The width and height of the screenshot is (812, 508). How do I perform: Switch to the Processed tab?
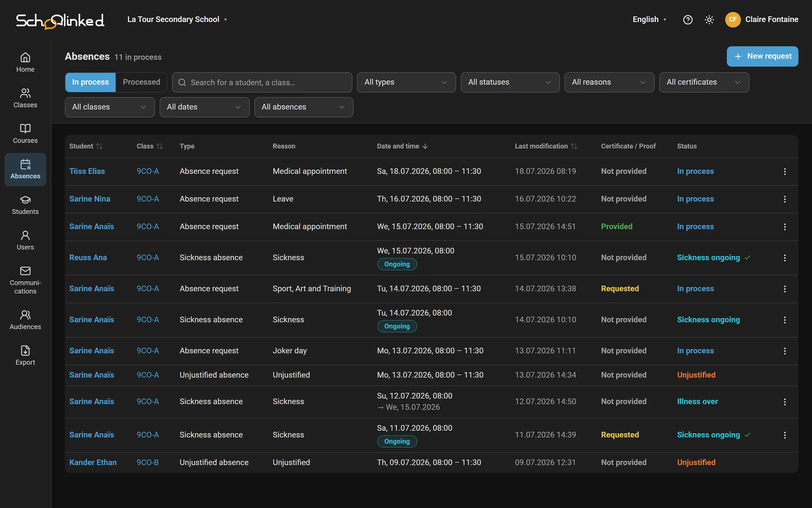(x=141, y=82)
